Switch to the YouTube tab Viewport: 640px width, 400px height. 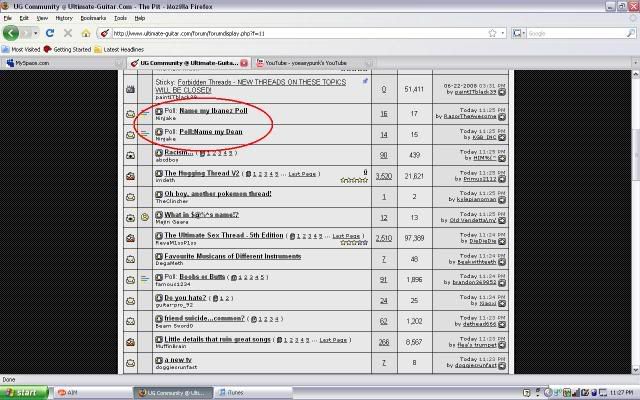tap(313, 63)
